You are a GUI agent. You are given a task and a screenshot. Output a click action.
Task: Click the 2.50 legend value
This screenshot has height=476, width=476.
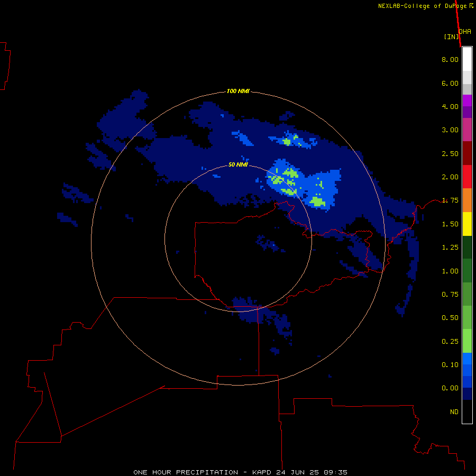(x=450, y=153)
